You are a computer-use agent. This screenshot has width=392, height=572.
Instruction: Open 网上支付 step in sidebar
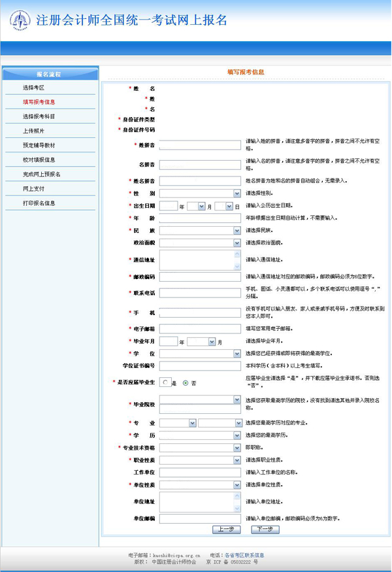[33, 189]
